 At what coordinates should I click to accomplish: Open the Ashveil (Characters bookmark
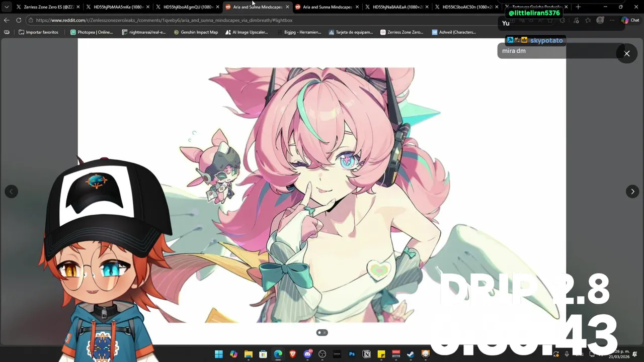coord(454,32)
